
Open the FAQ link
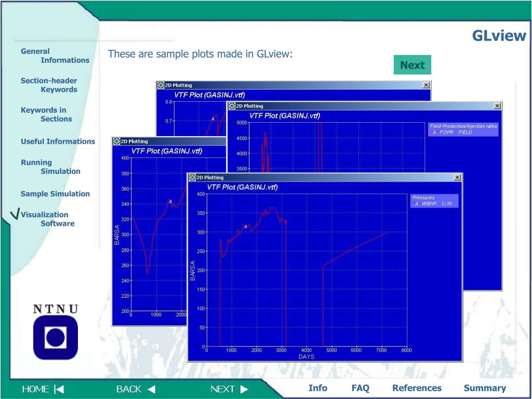coord(360,388)
